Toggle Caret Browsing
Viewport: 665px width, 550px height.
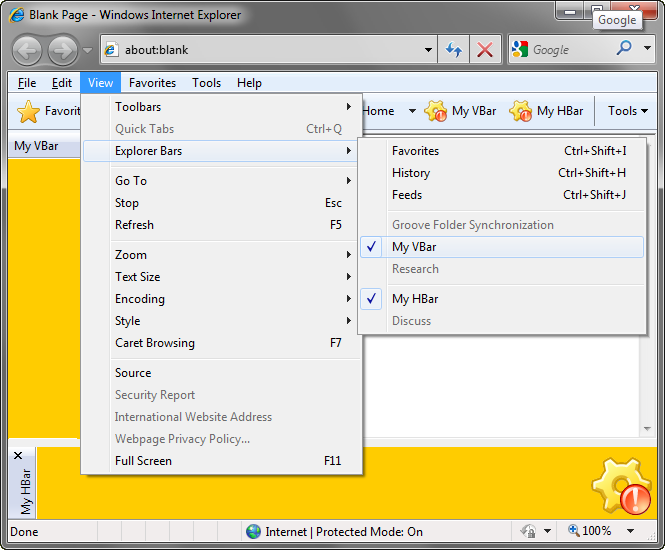point(223,343)
